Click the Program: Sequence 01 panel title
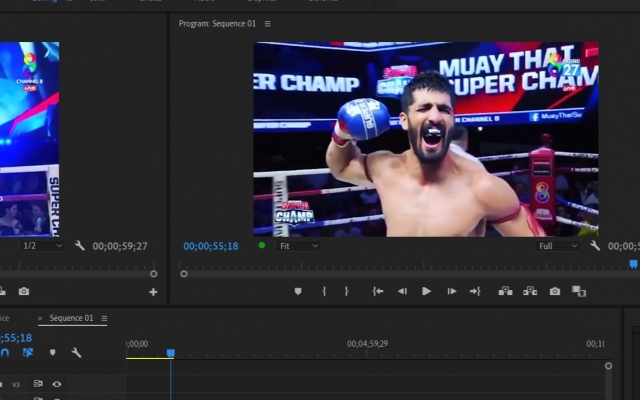This screenshot has width=640, height=400. click(217, 24)
